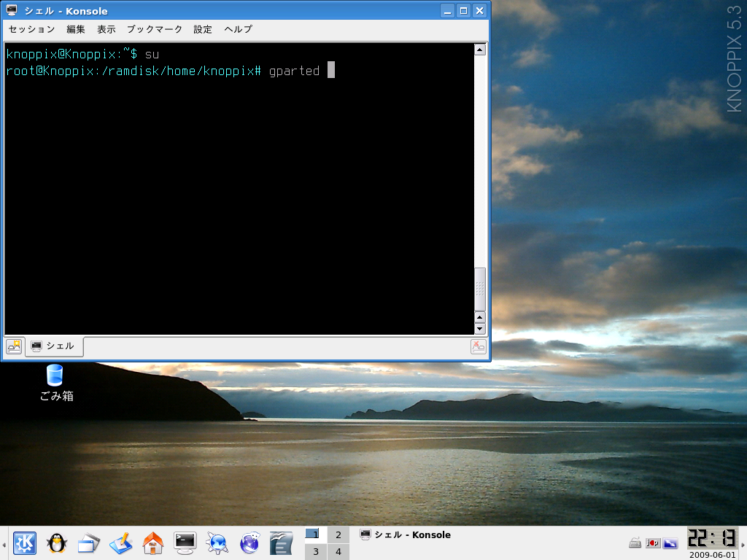Open the ブックマーク menu

[155, 29]
